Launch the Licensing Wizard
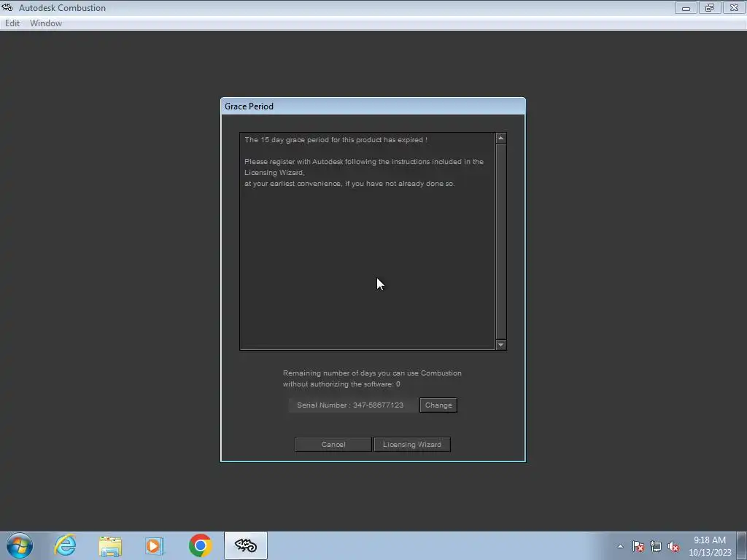Viewport: 747px width, 560px height. point(412,444)
